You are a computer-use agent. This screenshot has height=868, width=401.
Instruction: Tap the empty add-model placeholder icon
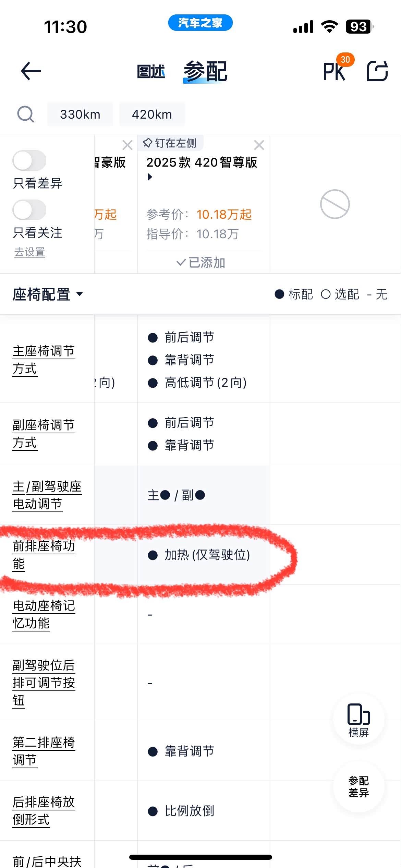(335, 204)
